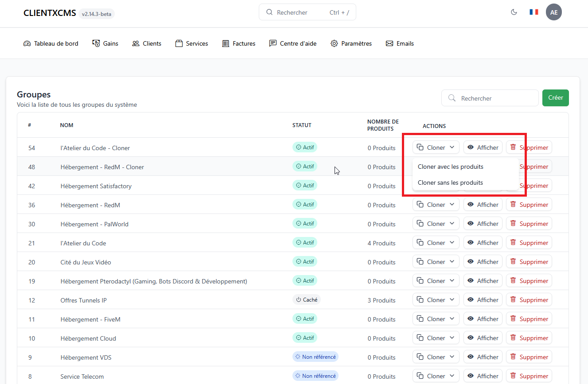Expand Cloner dropdown for Hébergement - PalWorld
588x384 pixels.
tap(436, 224)
